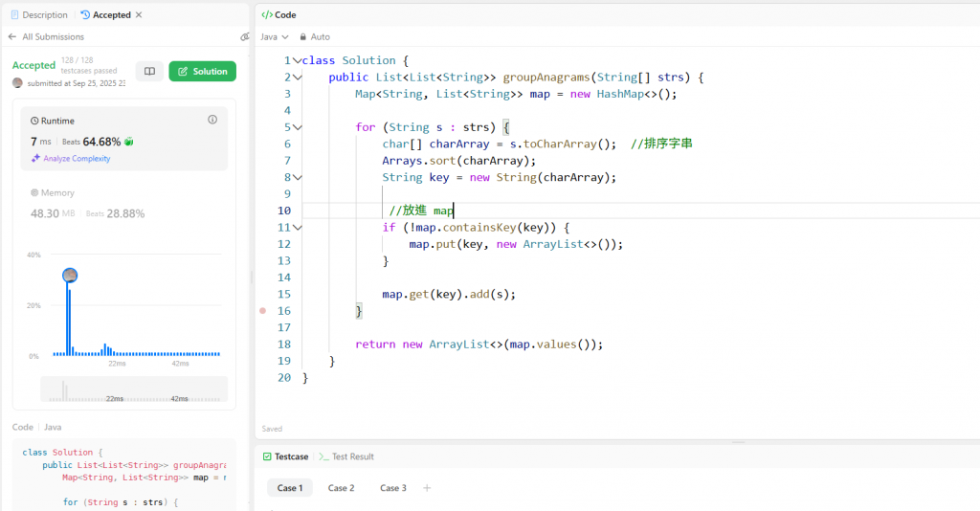This screenshot has width=980, height=511.
Task: Click the sparkle icon before Analyze Complexity
Action: (x=35, y=159)
